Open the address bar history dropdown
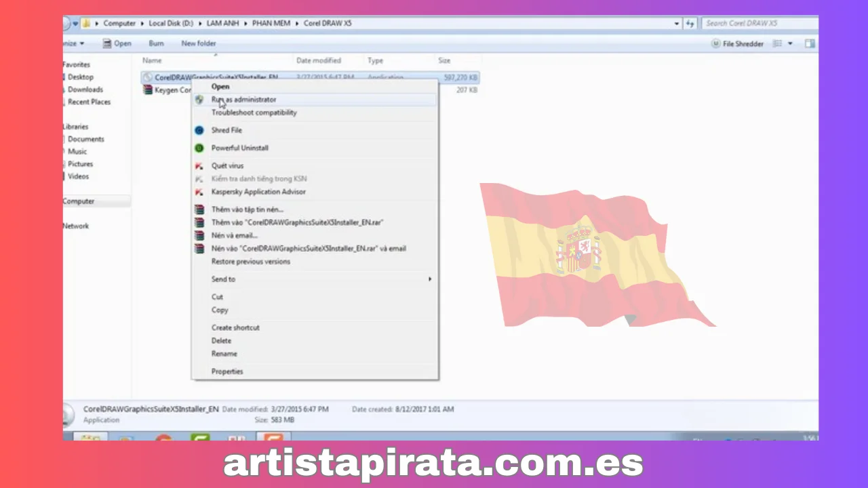 click(677, 23)
